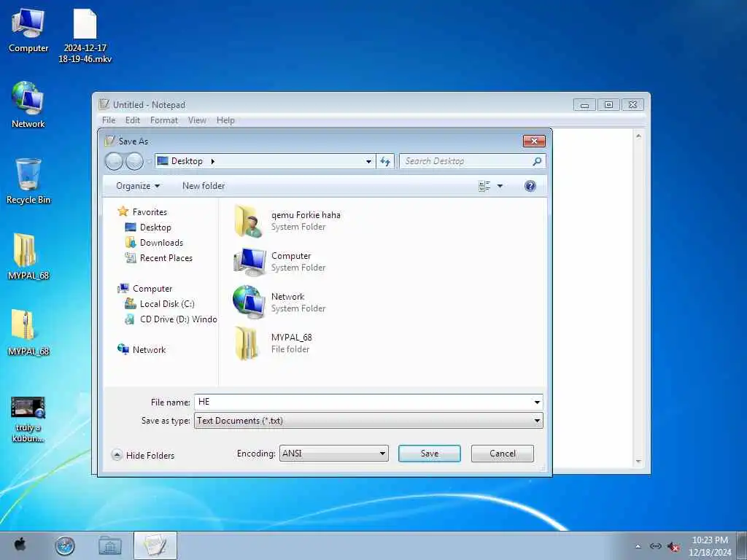The image size is (747, 560).
Task: Open the library folder icon on the taskbar
Action: pos(110,545)
